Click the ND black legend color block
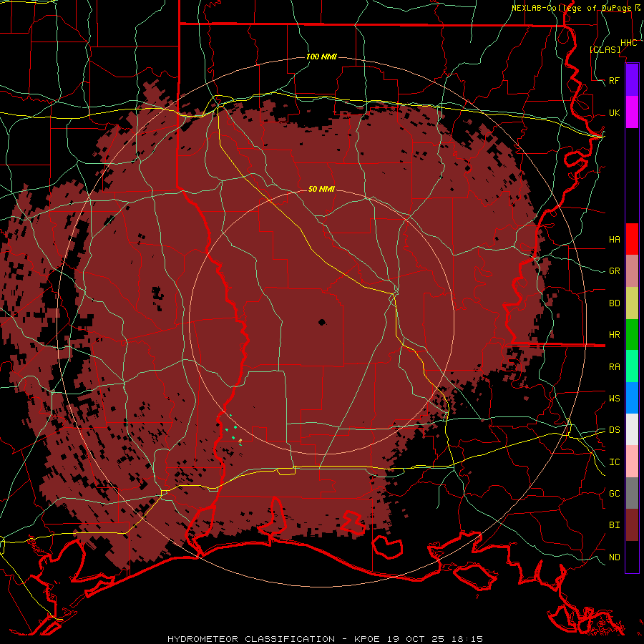Screen dimensions: 644x644 point(632,557)
